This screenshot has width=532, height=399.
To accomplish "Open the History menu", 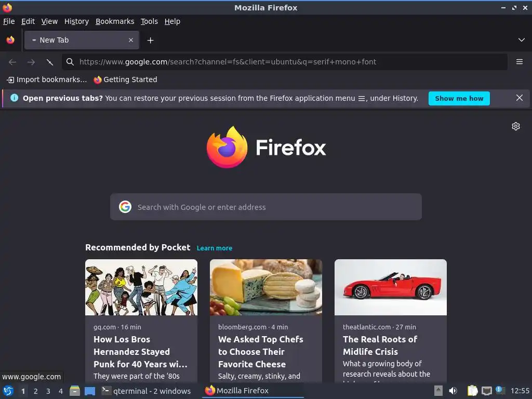I will [x=76, y=21].
